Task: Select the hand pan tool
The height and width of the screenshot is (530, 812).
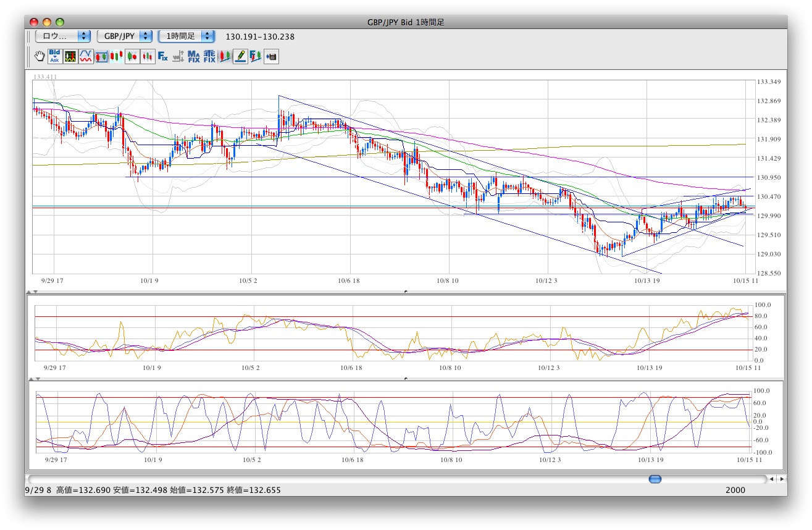Action: click(40, 57)
